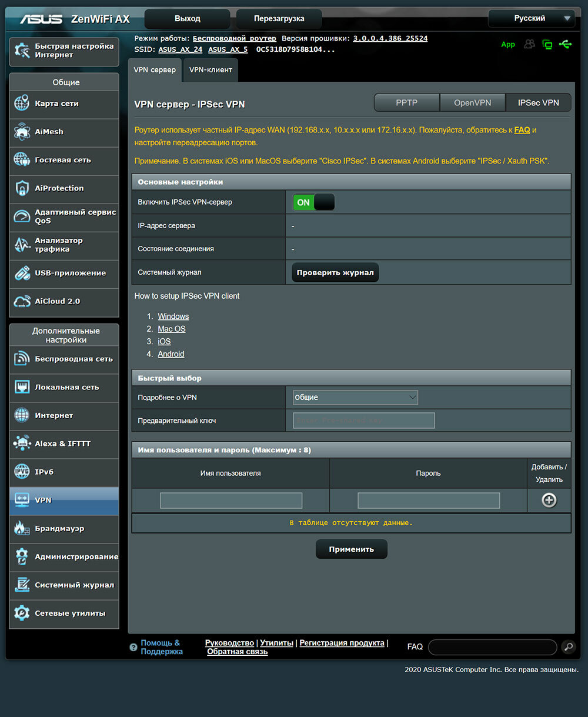Open the Беспроводная сеть menu item
Screen dimensions: 588x717
(64, 359)
